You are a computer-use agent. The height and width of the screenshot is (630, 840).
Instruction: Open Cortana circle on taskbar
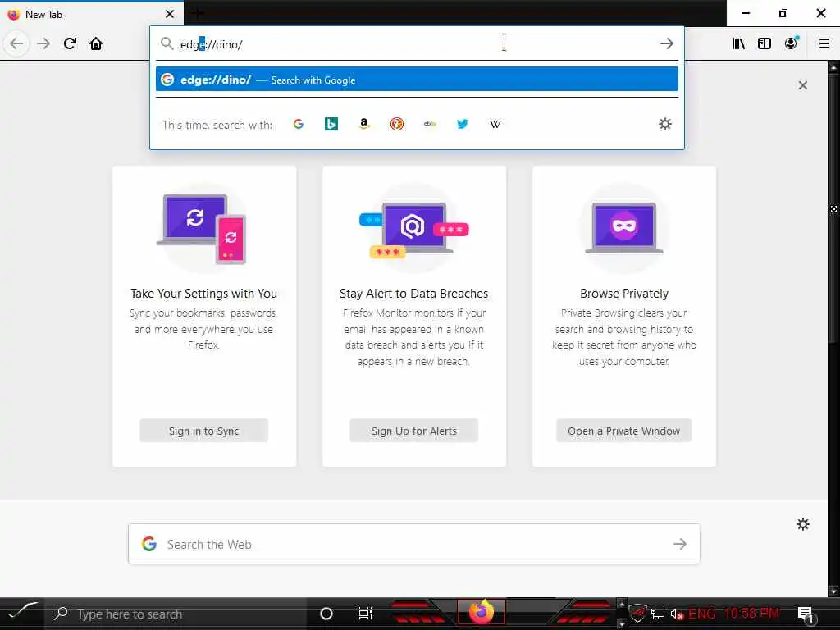[x=326, y=614]
